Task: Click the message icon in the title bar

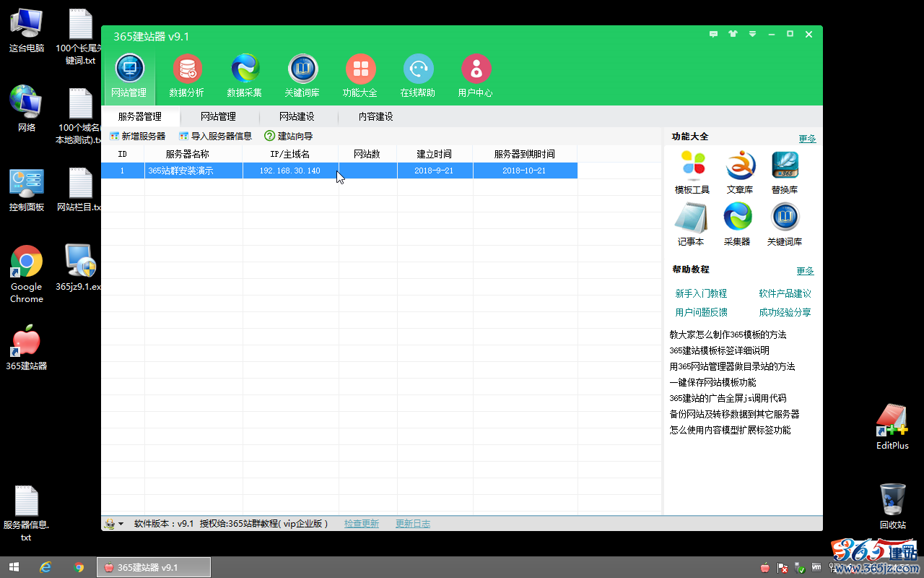Action: (713, 34)
